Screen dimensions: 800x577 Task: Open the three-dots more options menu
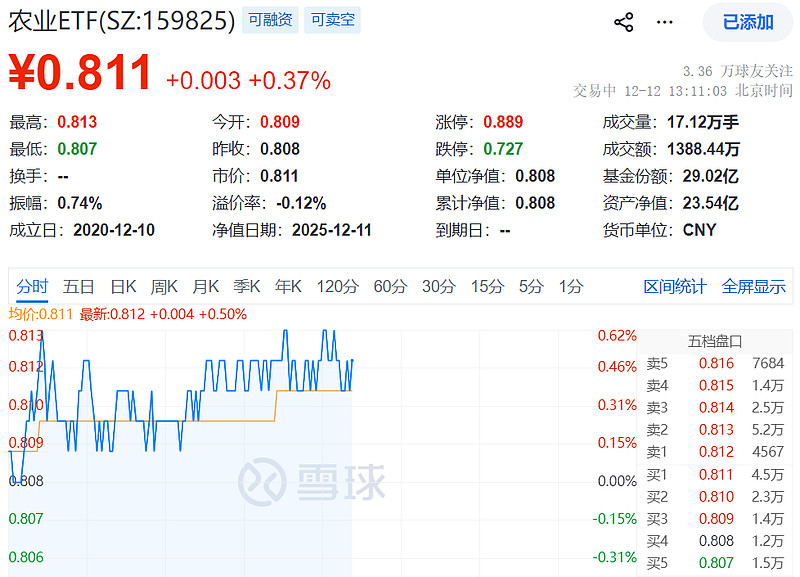click(664, 22)
